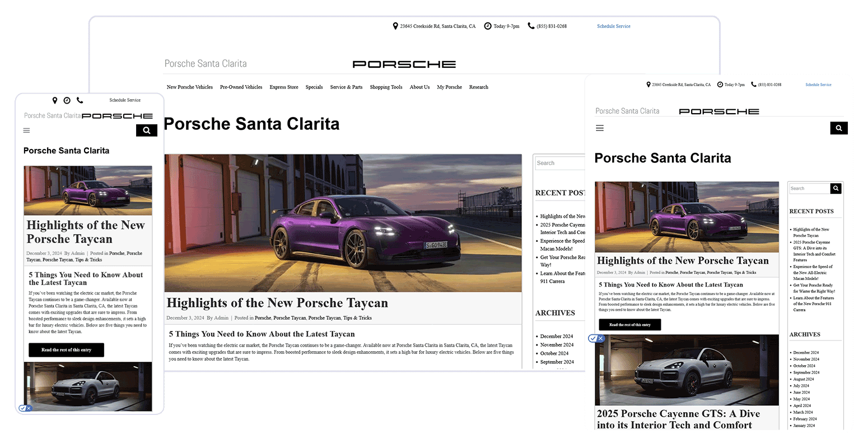Select the About Us menu item
Screen dimensions: 868x448
pos(419,87)
